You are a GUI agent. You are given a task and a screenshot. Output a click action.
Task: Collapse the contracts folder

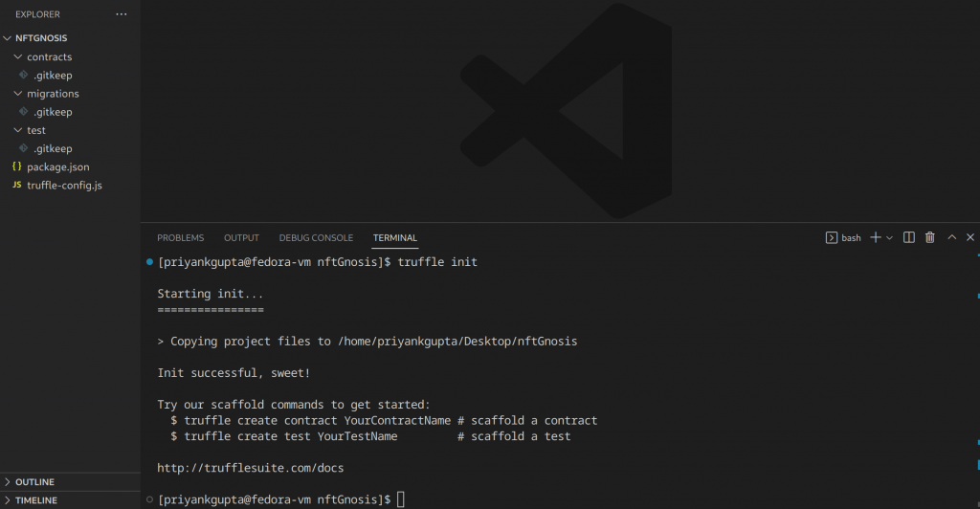click(x=17, y=56)
